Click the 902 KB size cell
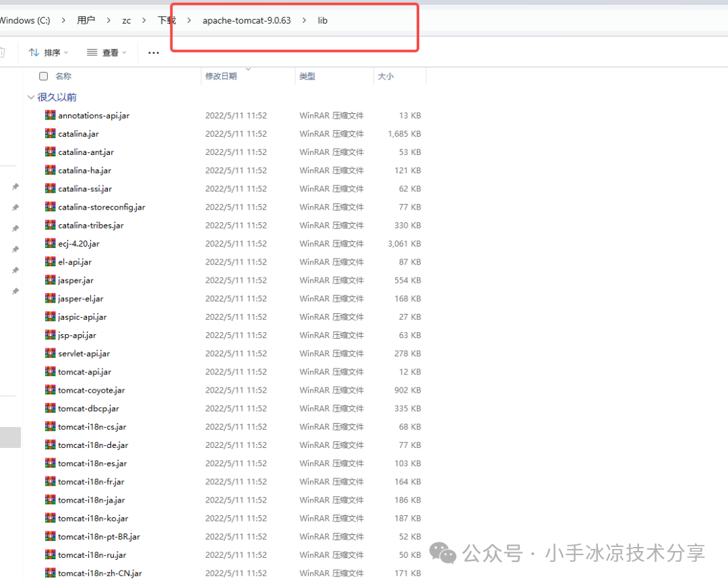Image resolution: width=728 pixels, height=582 pixels. coord(408,390)
